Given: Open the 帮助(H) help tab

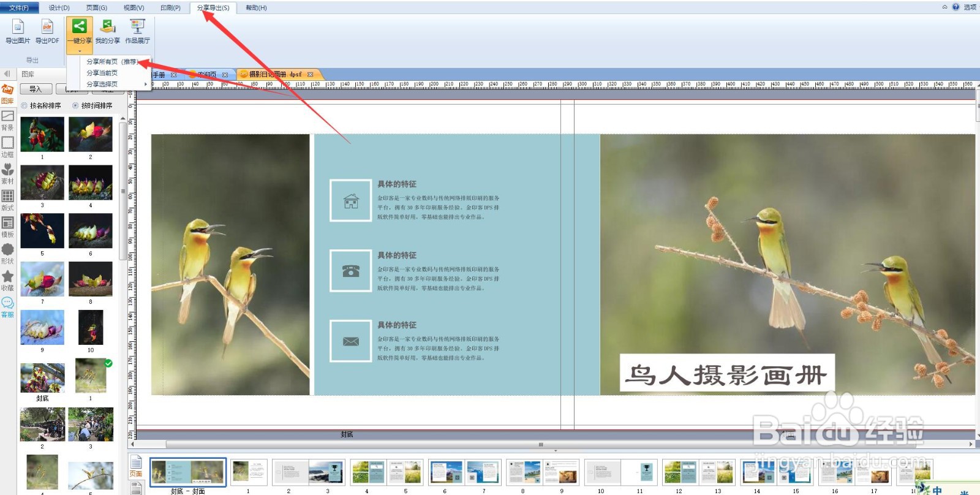Looking at the screenshot, I should coord(256,8).
